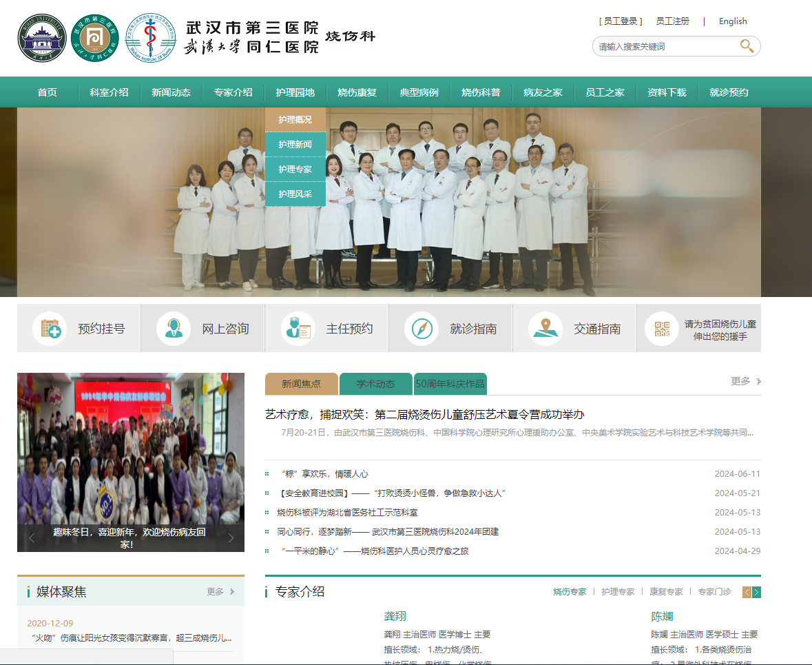Select 护理新闻 from the dropdown submenu

click(295, 145)
